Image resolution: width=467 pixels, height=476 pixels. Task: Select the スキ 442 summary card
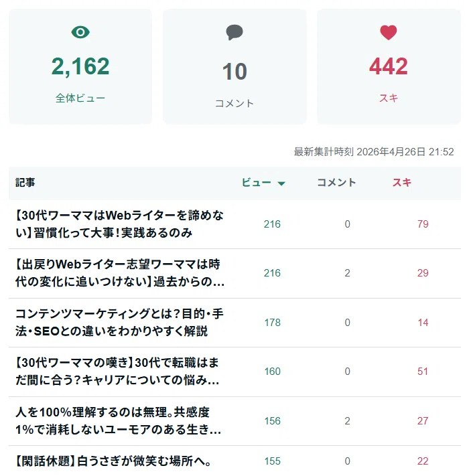(x=389, y=66)
